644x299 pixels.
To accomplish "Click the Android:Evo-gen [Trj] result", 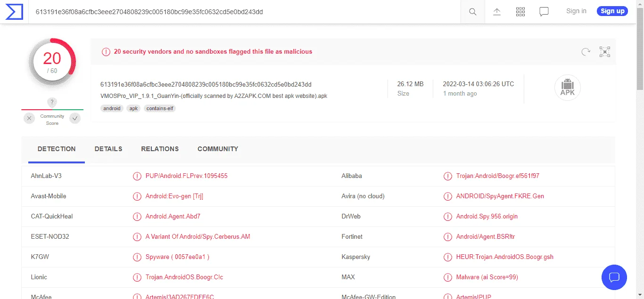I will (x=174, y=196).
